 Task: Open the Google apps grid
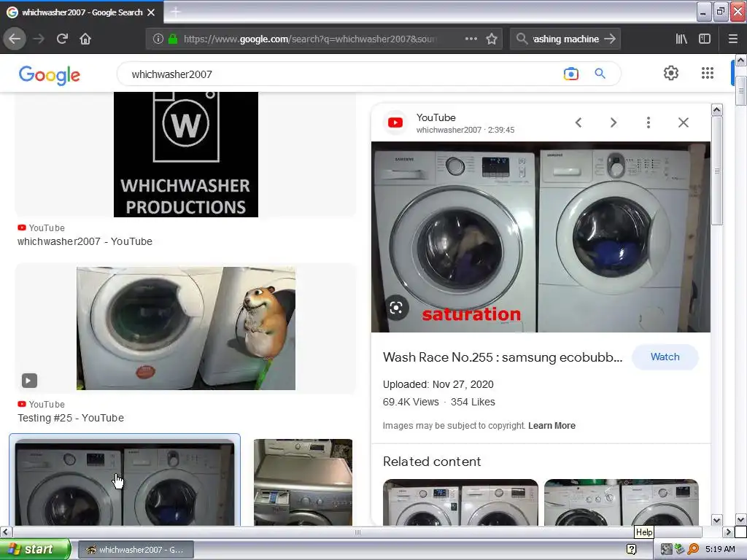coord(708,73)
